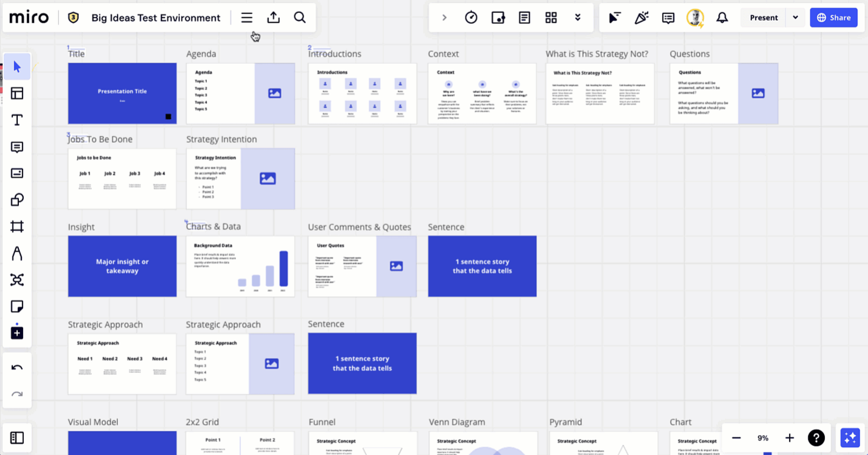Click the Share button
Screen dimensions: 868x455
tap(833, 18)
